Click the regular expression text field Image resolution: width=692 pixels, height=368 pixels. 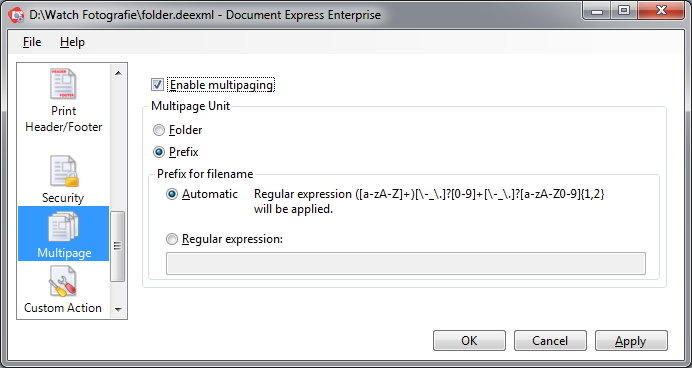click(x=406, y=263)
